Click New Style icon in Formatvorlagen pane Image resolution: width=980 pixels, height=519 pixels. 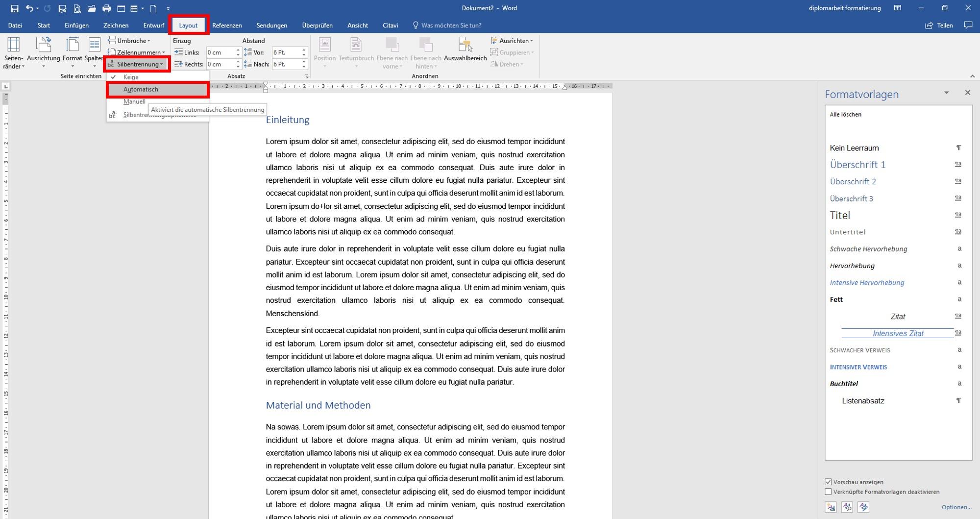pyautogui.click(x=831, y=507)
